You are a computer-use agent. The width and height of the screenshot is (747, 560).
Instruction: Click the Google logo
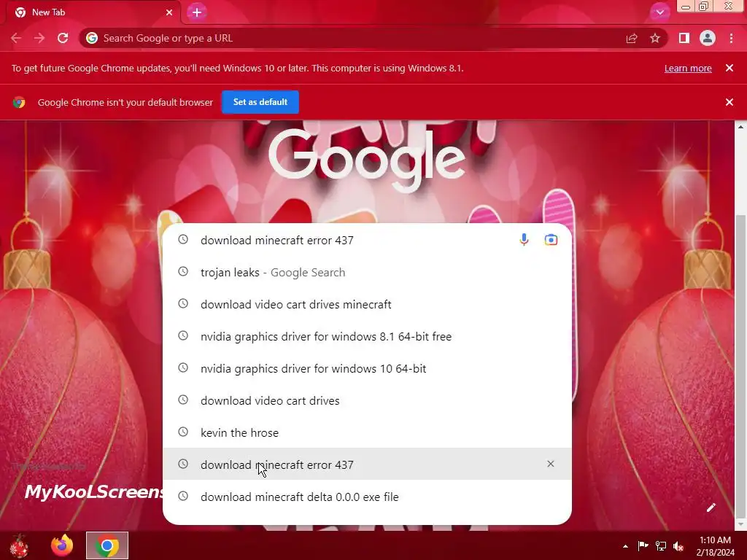[367, 160]
